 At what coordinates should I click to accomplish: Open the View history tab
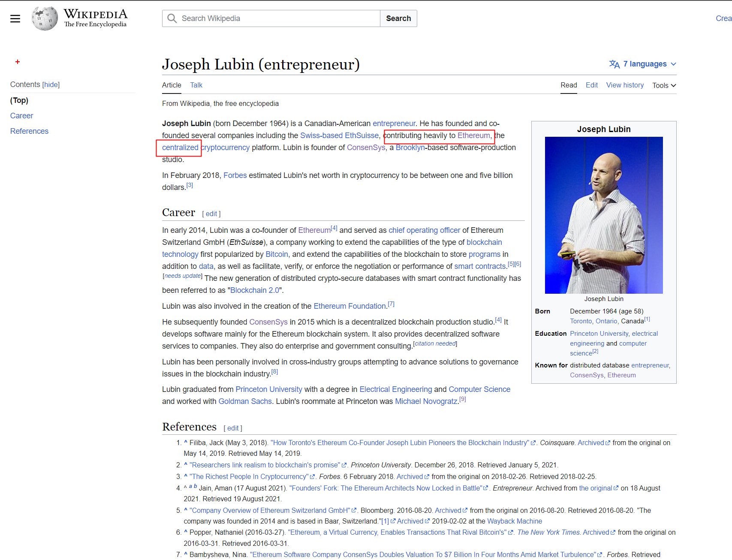[x=625, y=85]
